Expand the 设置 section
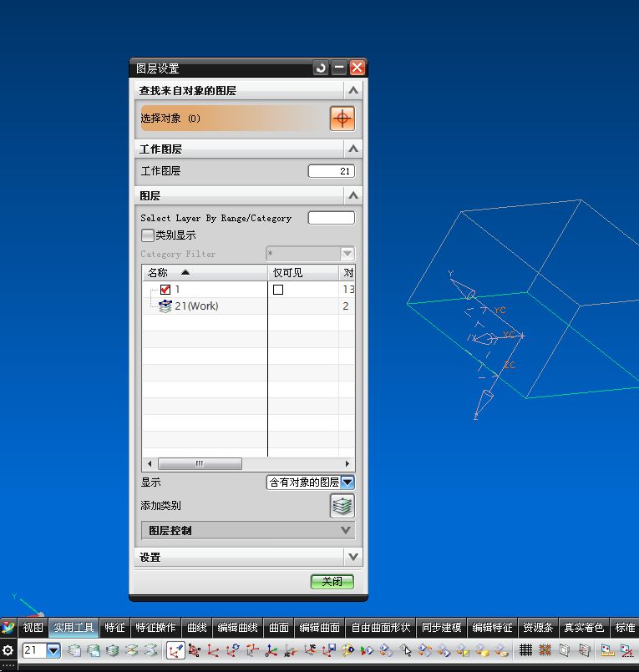Screen dimensions: 639x672 tap(353, 557)
